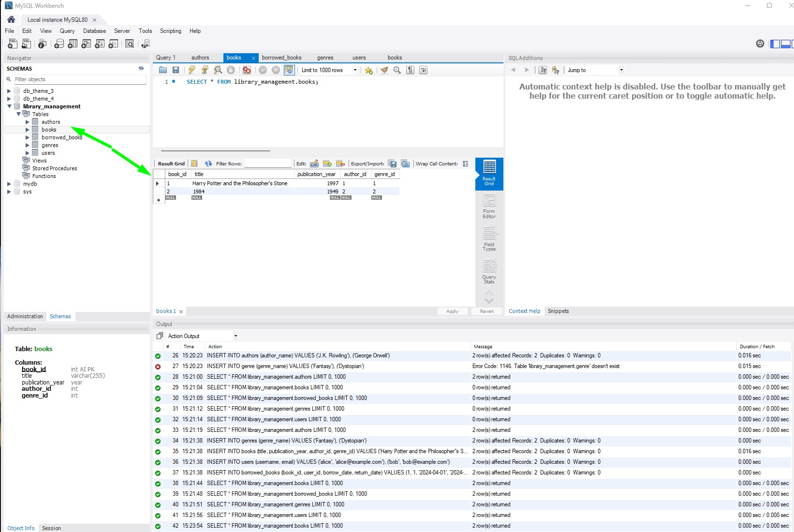Screen dimensions: 794x532
Task: Expand db_theme_3 schema
Action: pos(9,91)
